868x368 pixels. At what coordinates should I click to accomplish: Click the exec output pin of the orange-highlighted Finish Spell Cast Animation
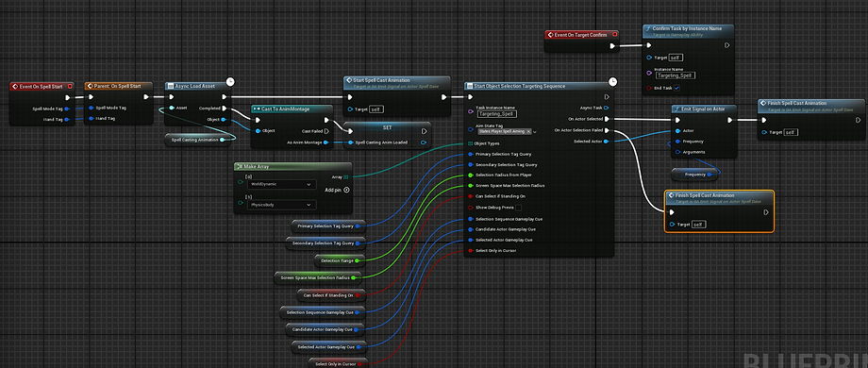[766, 212]
